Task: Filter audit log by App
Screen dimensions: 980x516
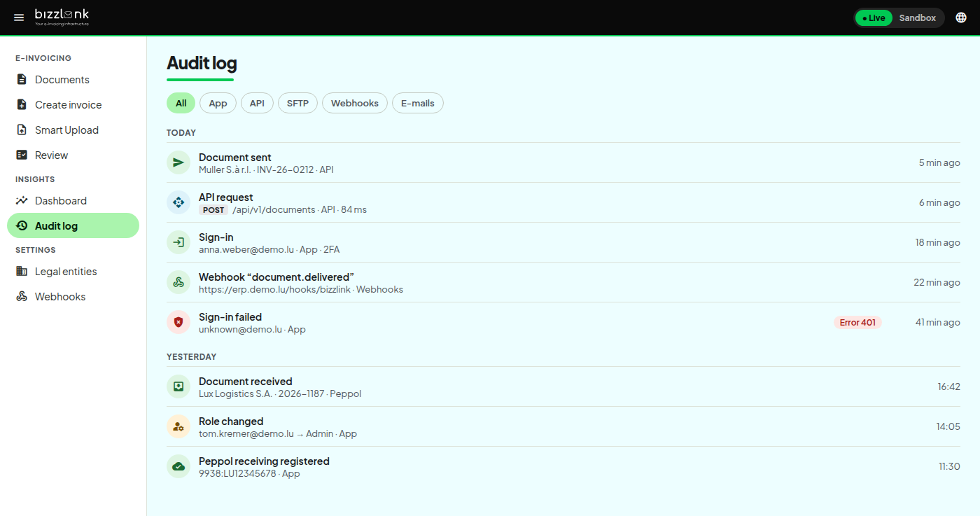Action: (218, 104)
